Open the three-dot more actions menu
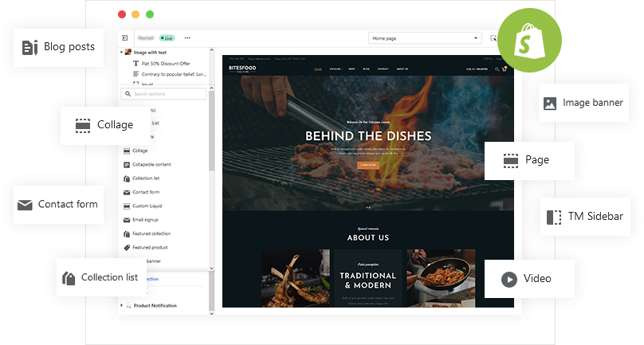Screen dimensions: 644x345 (187, 37)
